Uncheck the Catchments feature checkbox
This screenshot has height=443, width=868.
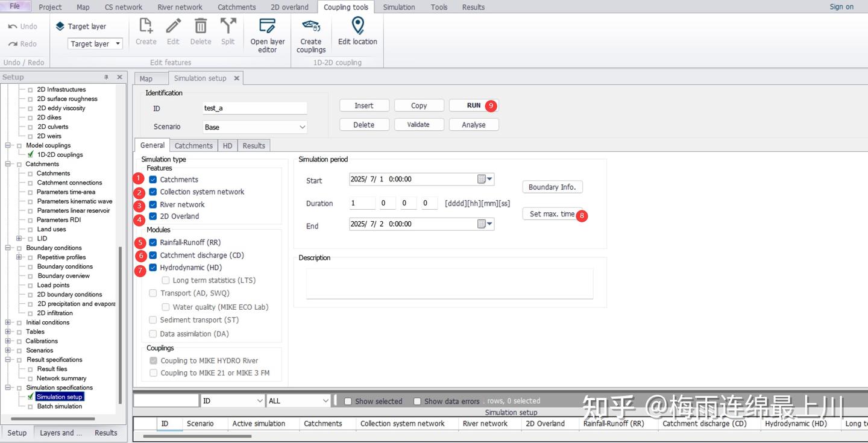point(153,180)
